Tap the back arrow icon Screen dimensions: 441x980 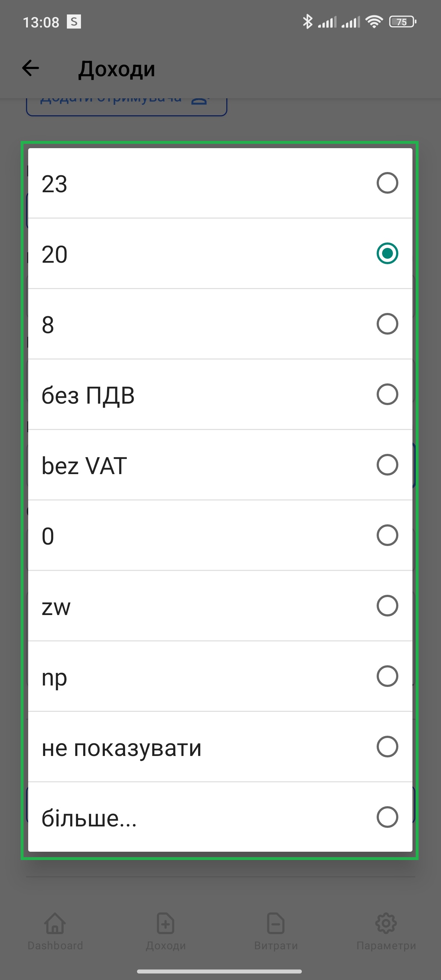pyautogui.click(x=30, y=69)
